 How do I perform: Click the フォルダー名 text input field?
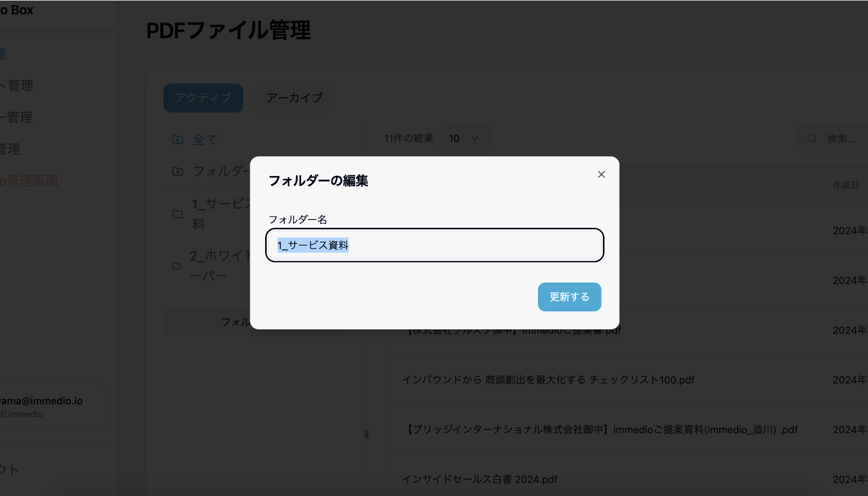[x=435, y=245]
